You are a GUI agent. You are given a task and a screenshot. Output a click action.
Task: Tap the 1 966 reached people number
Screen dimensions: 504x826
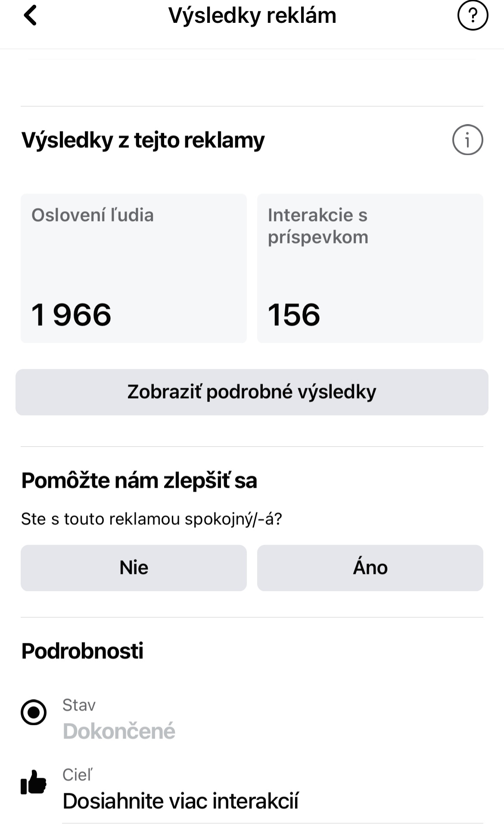coord(72,315)
